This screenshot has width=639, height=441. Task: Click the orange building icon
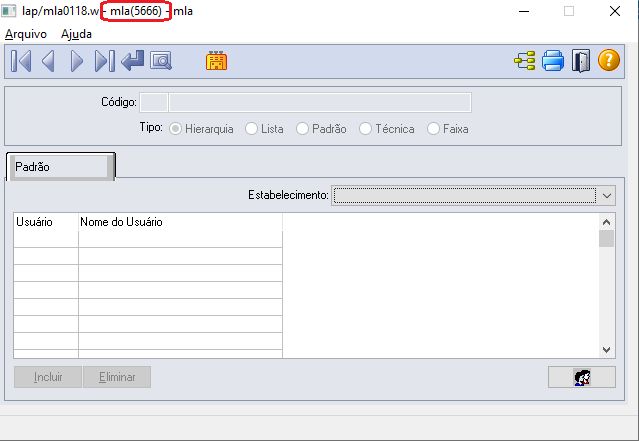[x=216, y=61]
